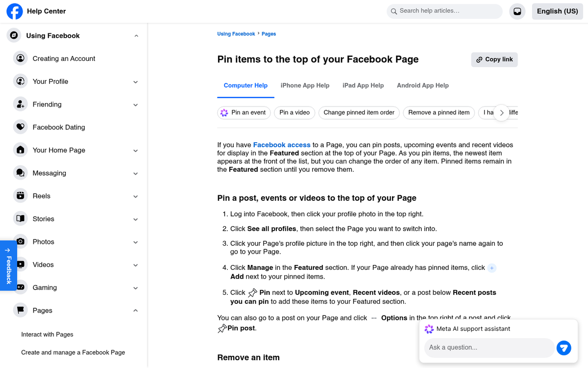
Task: Click the Gaming controller icon
Action: pos(21,288)
